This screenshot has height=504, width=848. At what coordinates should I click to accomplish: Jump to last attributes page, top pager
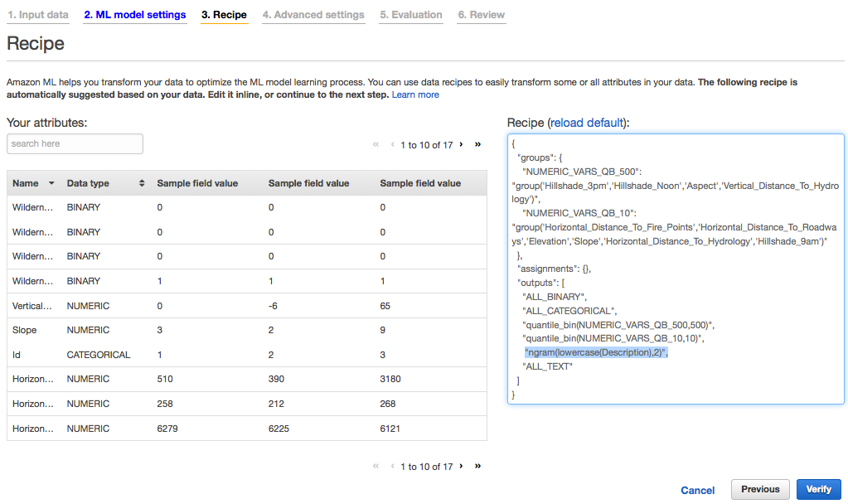click(477, 144)
